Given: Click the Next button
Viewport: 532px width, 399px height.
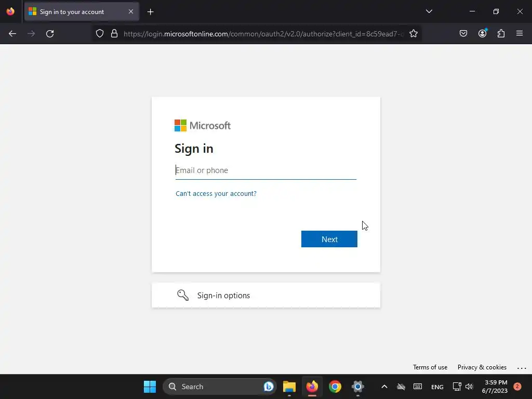Looking at the screenshot, I should click(329, 239).
